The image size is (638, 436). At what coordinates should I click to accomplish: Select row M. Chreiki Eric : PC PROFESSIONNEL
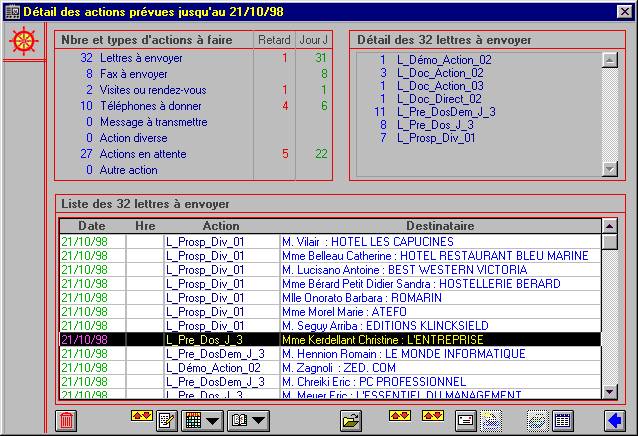(x=330, y=382)
